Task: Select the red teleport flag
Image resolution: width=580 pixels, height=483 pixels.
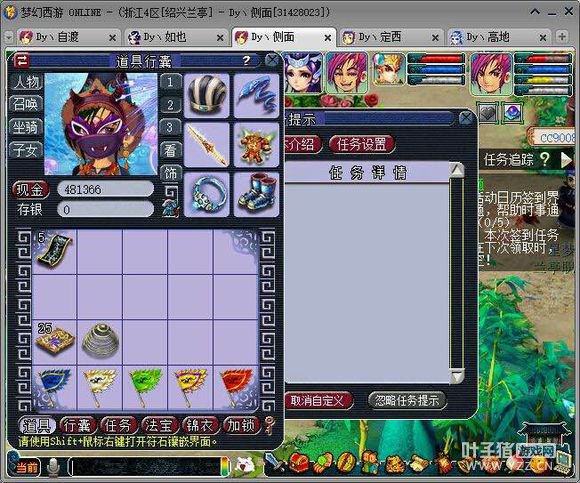Action: tap(236, 388)
